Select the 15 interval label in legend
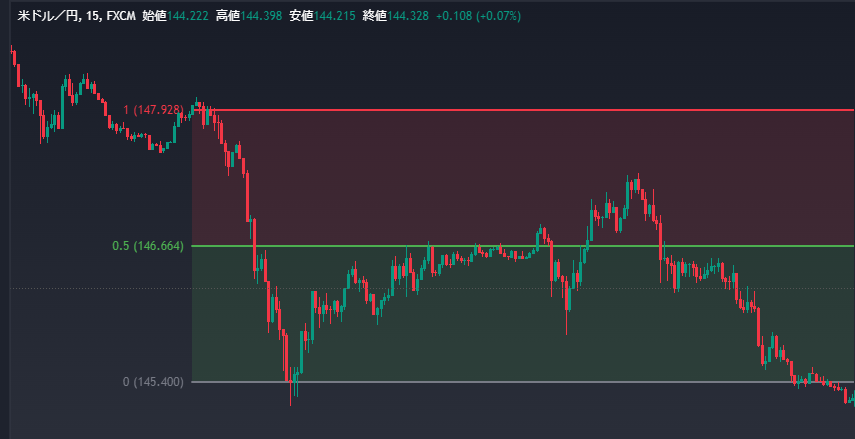855x439 pixels. pos(92,17)
